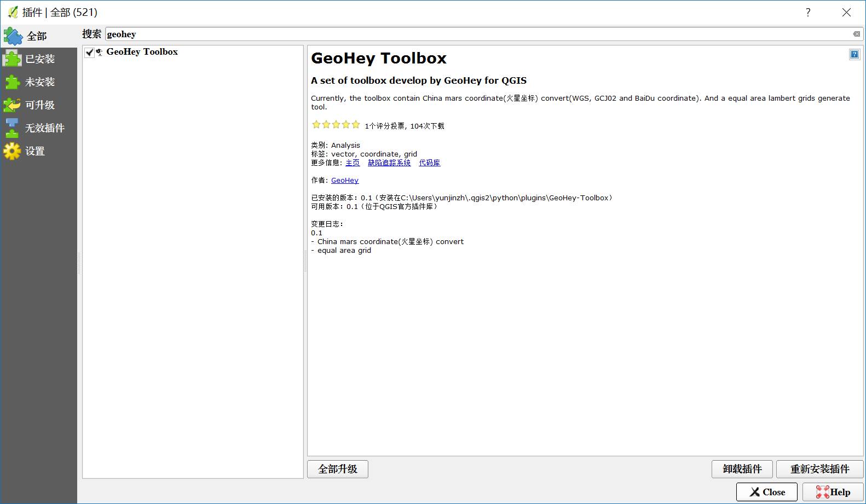Click the question mark in title bar

808,13
